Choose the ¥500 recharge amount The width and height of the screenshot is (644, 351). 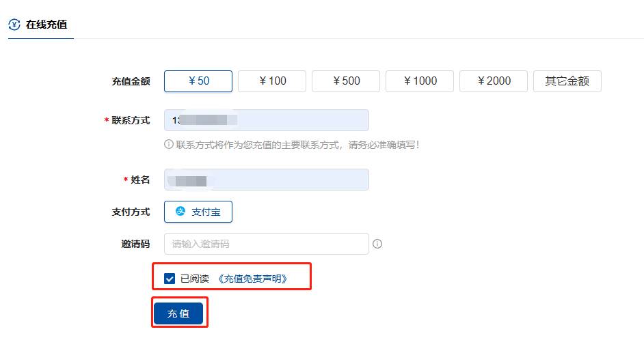346,81
